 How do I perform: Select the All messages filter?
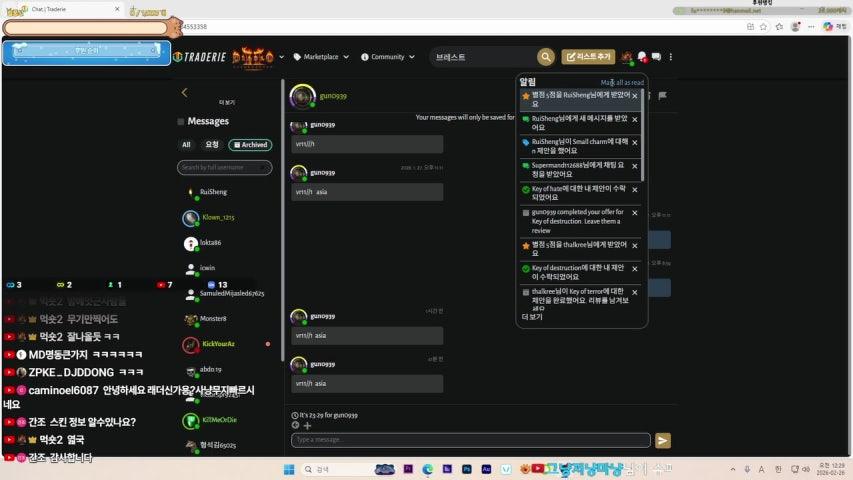[186, 145]
